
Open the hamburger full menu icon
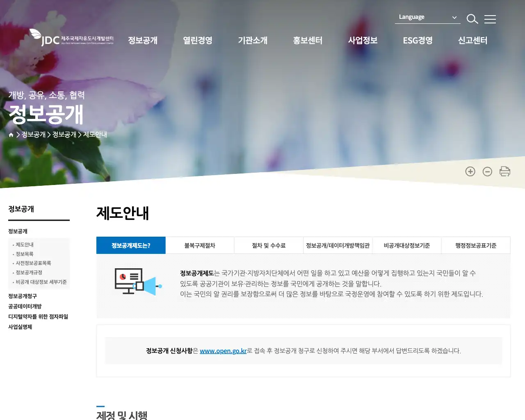pos(490,19)
